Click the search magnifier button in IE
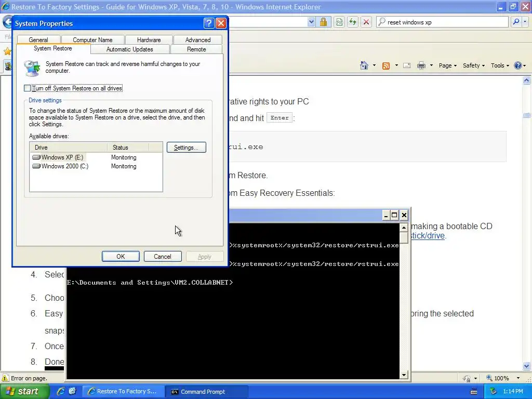 point(516,22)
